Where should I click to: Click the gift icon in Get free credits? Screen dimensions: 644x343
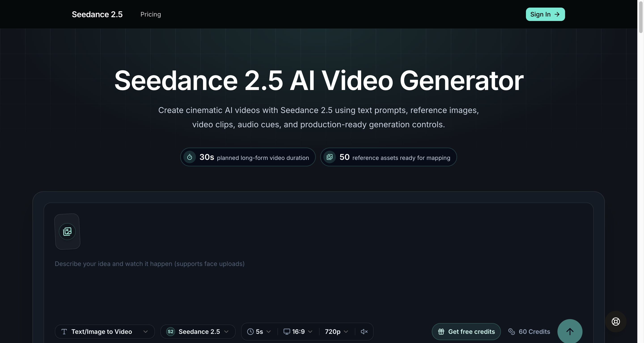[x=441, y=332]
